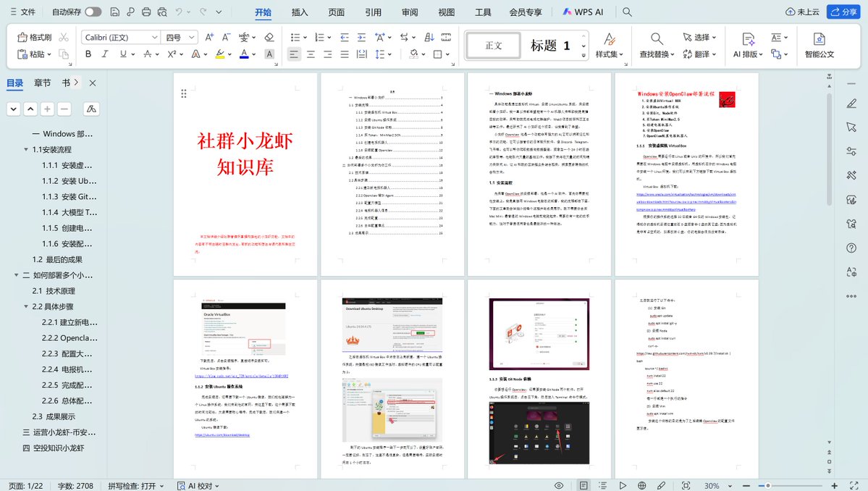Screen dimensions: 868x491
Task: Click the 分享 share button
Action: (x=843, y=12)
